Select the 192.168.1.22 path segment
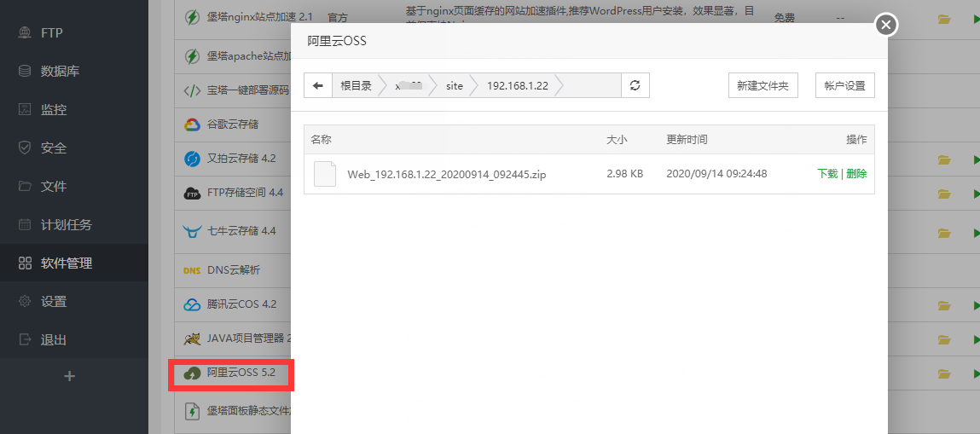 [518, 85]
